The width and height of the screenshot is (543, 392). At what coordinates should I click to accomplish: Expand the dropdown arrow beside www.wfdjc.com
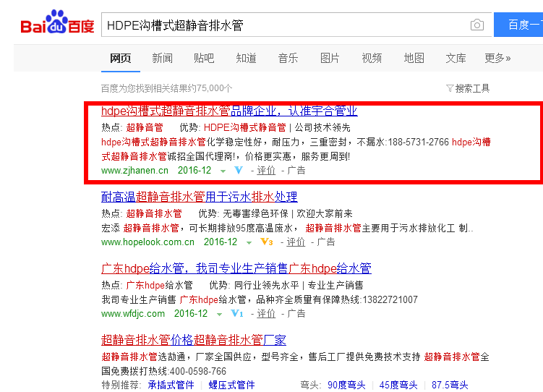[219, 315]
